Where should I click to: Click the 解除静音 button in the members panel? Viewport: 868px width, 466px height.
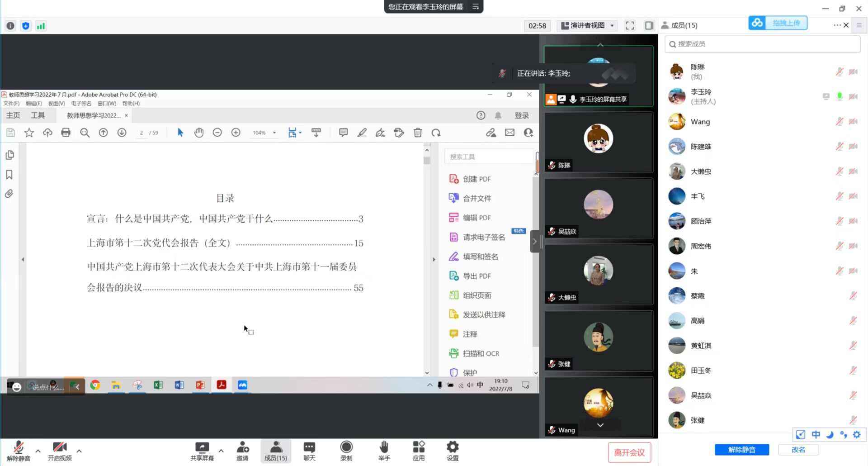[x=742, y=450]
